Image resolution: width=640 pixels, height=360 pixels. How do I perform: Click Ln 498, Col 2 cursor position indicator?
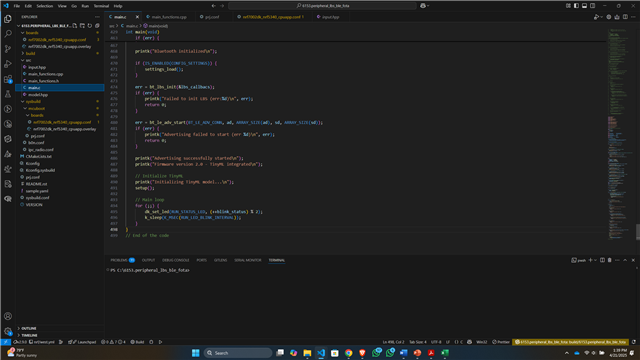click(393, 342)
